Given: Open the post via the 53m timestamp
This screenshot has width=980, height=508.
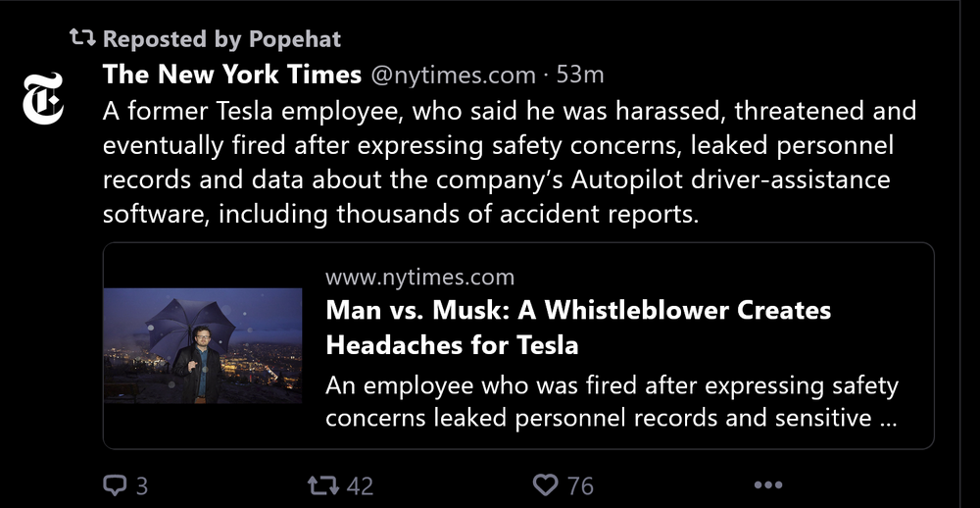Looking at the screenshot, I should (x=580, y=75).
